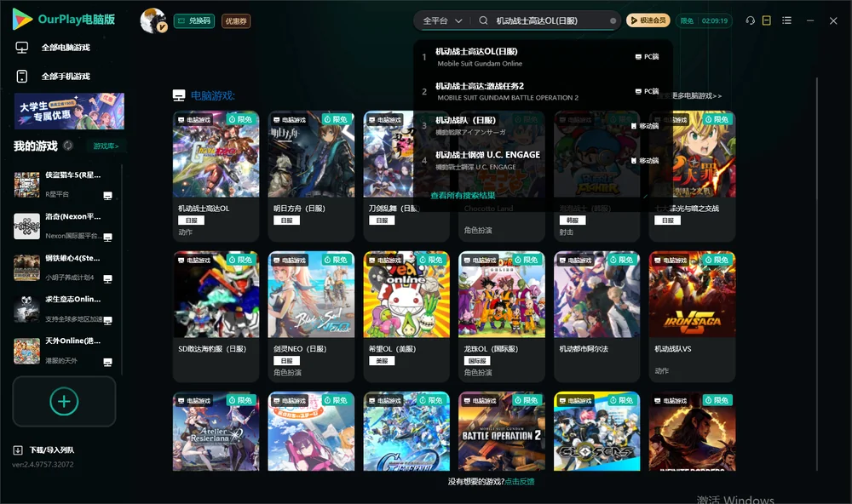Viewport: 852px width, 504px height.
Task: Refresh the 我的游戏 list
Action: point(68,146)
